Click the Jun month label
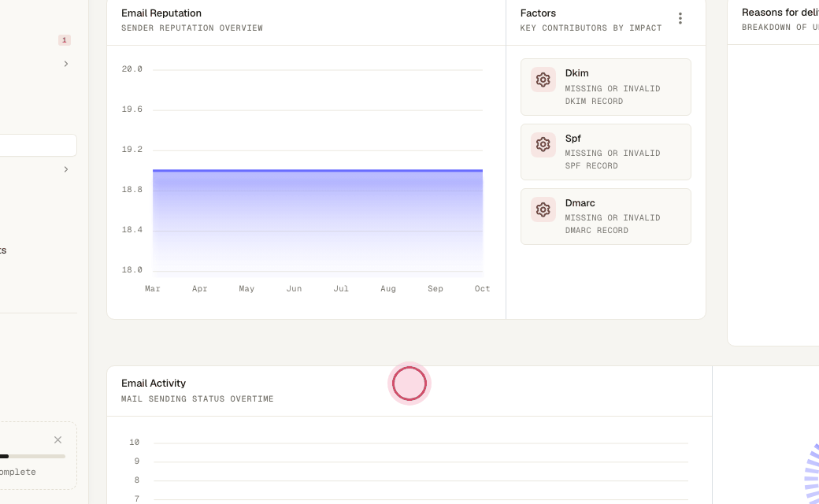819x504 pixels. click(294, 289)
